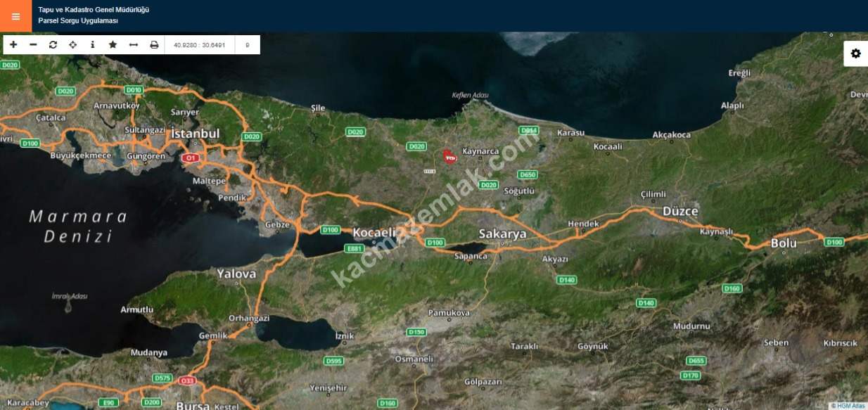Click the print icon

pyautogui.click(x=154, y=44)
